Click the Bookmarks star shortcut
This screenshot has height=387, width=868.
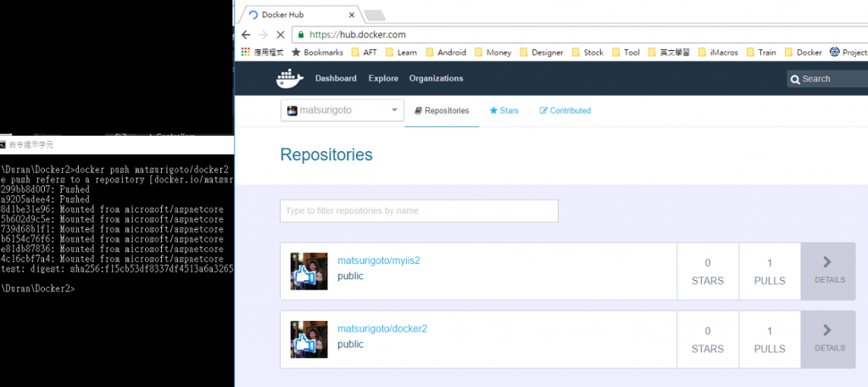point(317,52)
